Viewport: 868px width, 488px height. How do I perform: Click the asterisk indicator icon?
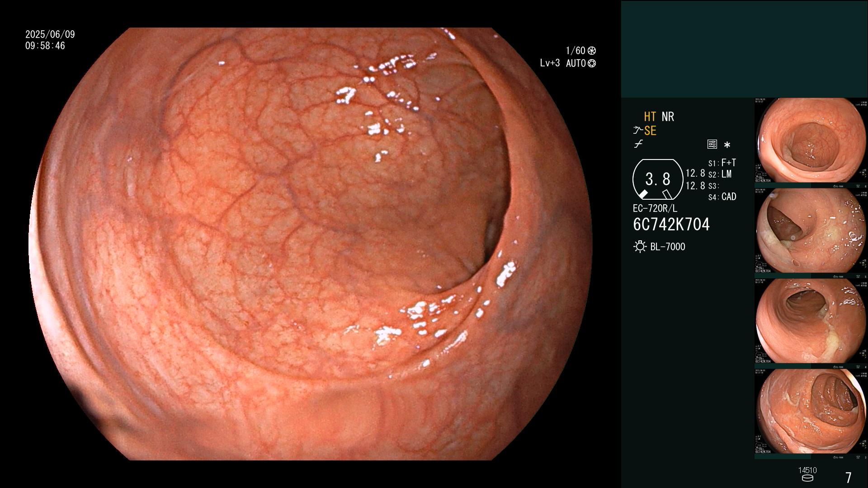[x=727, y=145]
